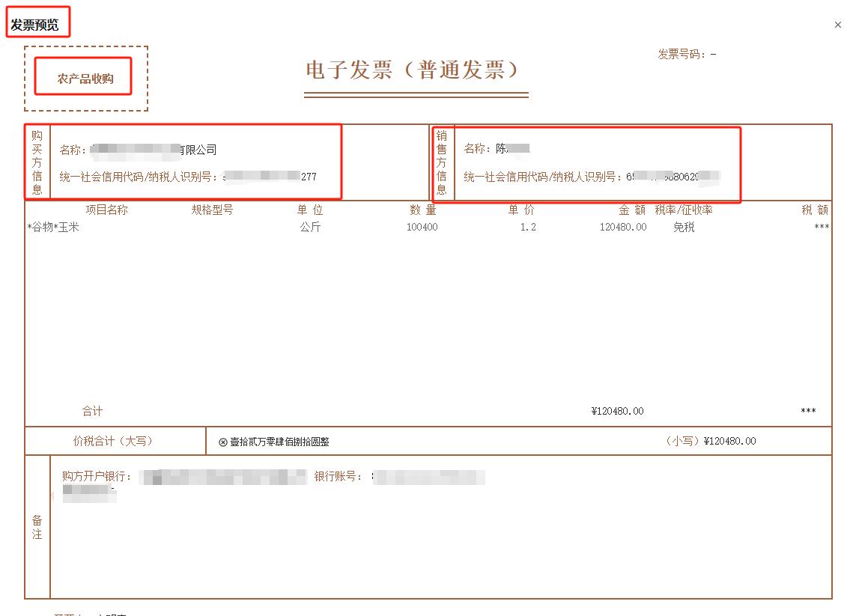
Task: Click the 单价 column header
Action: [521, 210]
